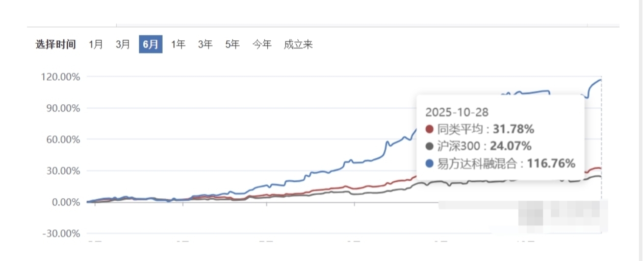Select the 1月 time range tab

(x=96, y=44)
